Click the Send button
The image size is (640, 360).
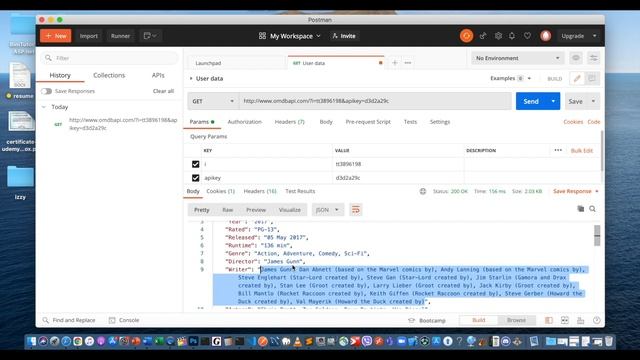(531, 101)
